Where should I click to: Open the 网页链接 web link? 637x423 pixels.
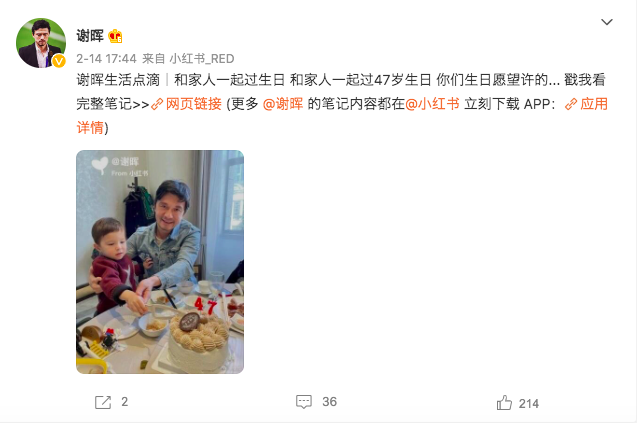[x=193, y=104]
